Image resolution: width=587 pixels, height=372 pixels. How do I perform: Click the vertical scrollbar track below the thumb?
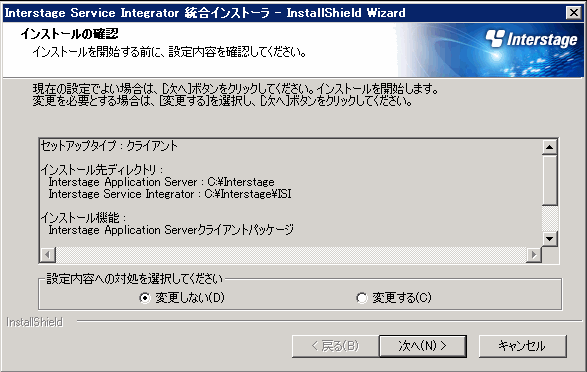(x=550, y=218)
